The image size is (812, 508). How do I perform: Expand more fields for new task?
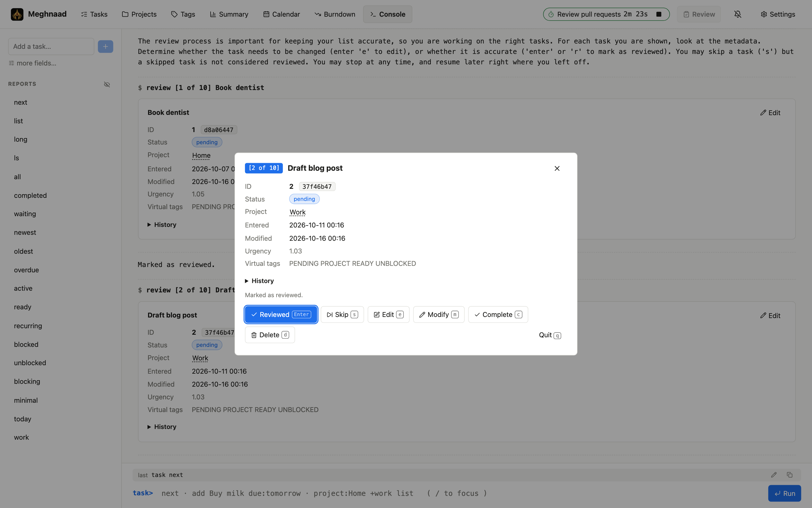click(x=32, y=63)
